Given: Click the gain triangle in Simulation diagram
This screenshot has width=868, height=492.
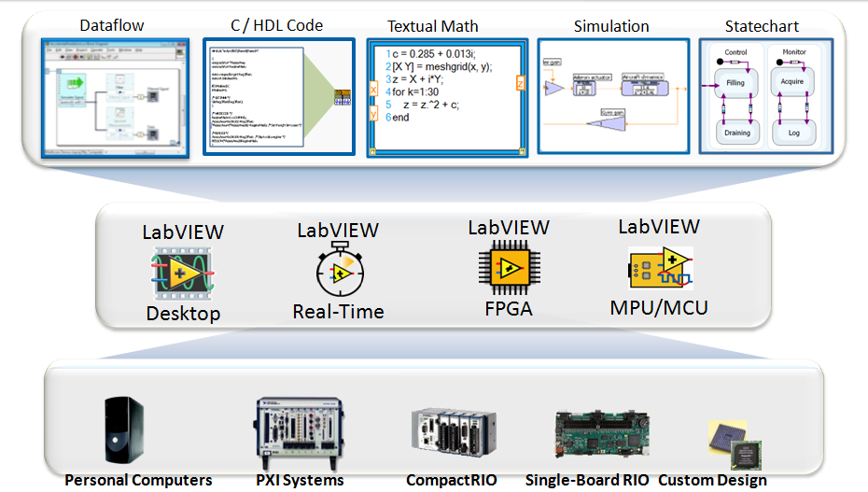Looking at the screenshot, I should 554,88.
